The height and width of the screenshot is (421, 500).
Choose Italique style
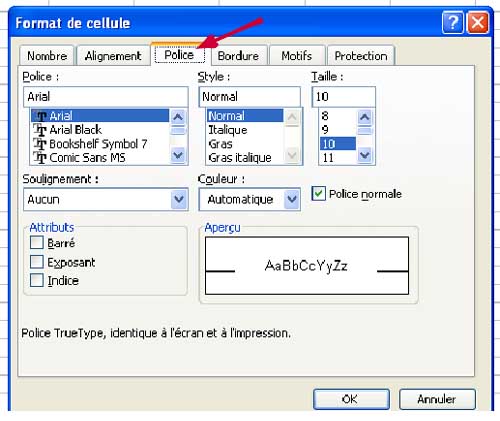[x=245, y=130]
